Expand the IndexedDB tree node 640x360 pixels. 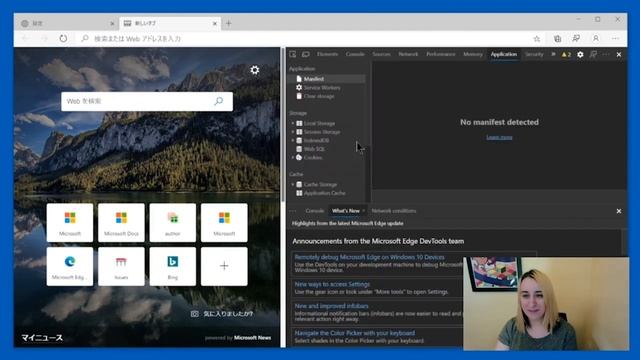(293, 140)
